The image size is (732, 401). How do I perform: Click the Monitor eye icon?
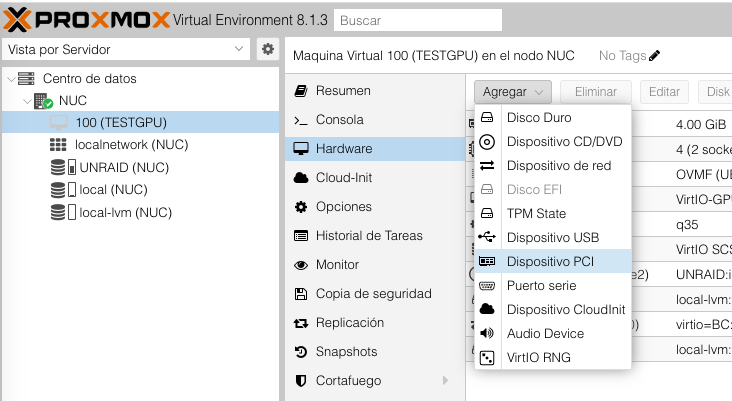(300, 265)
